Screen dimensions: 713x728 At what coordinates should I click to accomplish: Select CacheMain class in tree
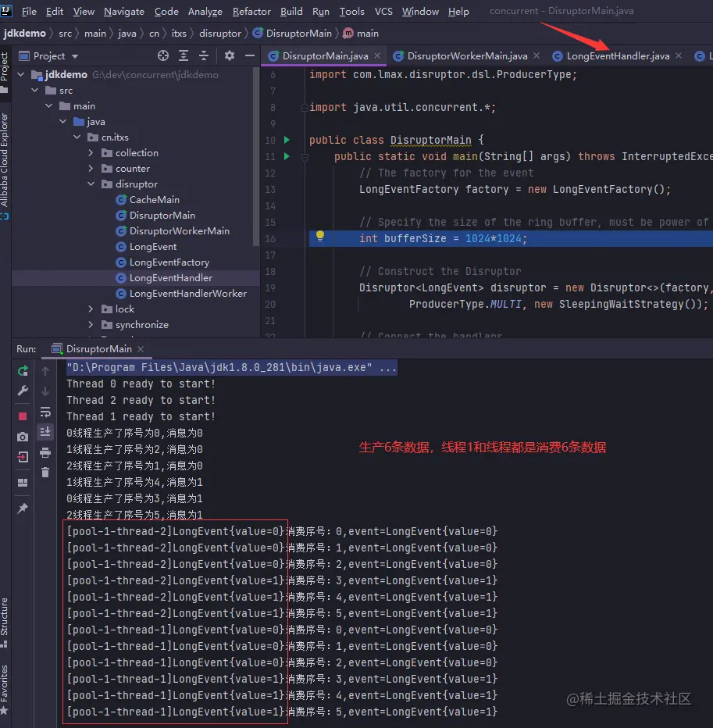(x=148, y=200)
